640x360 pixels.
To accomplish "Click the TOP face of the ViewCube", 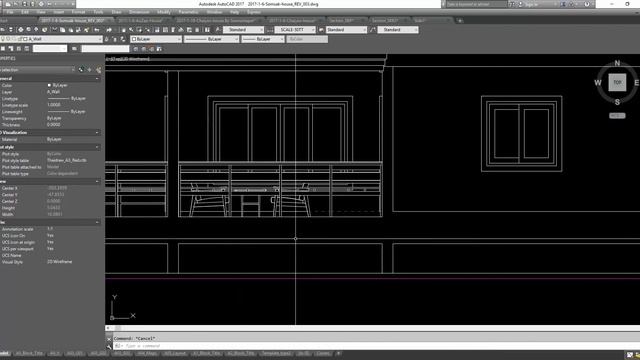I will click(617, 82).
